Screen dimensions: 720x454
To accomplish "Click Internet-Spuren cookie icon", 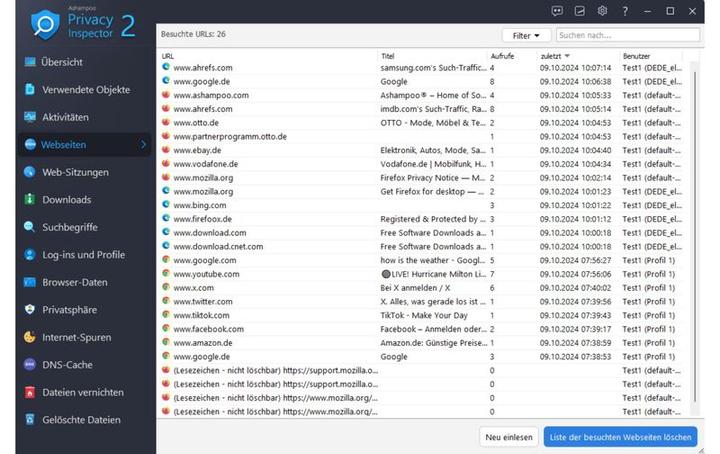I will [x=30, y=337].
